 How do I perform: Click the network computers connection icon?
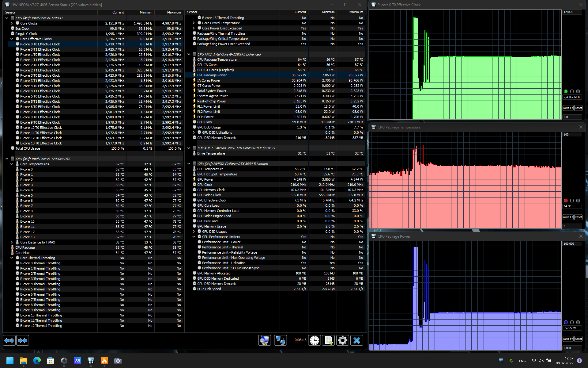click(x=280, y=340)
